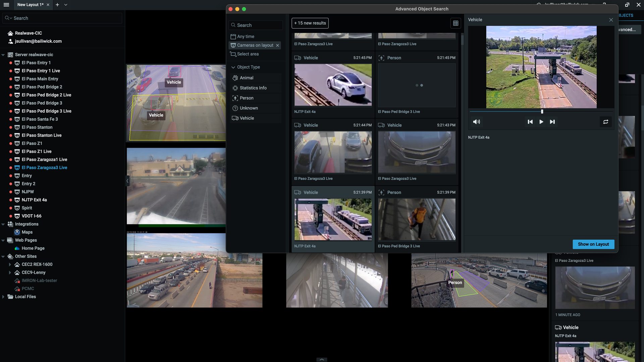Filter results by Animal object type
The height and width of the screenshot is (362, 644).
coord(255,78)
